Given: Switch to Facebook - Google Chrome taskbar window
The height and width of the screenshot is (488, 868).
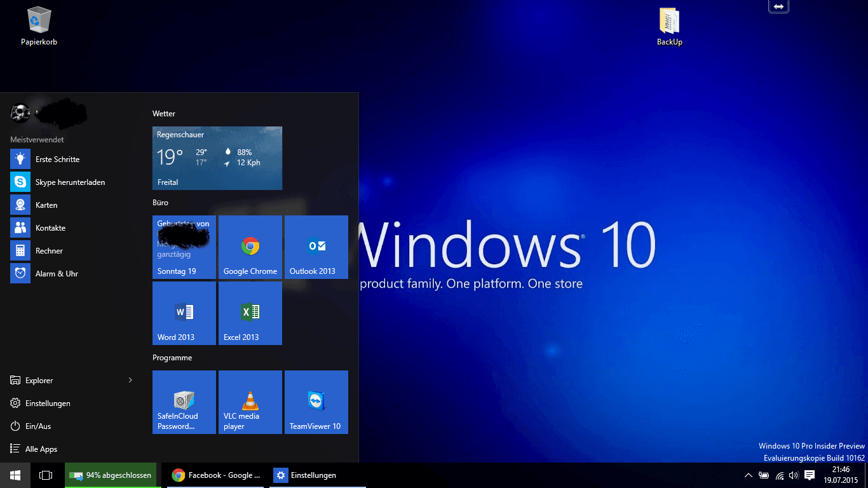Looking at the screenshot, I should (x=215, y=475).
